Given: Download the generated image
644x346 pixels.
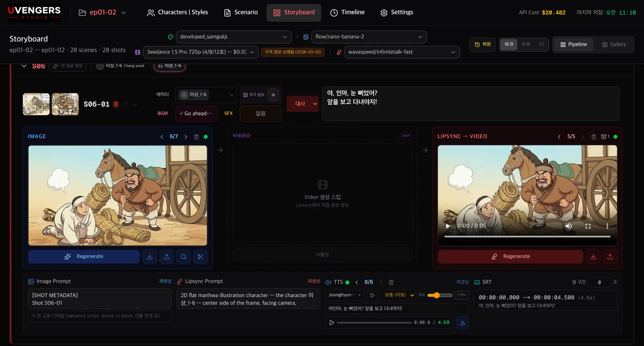Looking at the screenshot, I should coord(150,257).
